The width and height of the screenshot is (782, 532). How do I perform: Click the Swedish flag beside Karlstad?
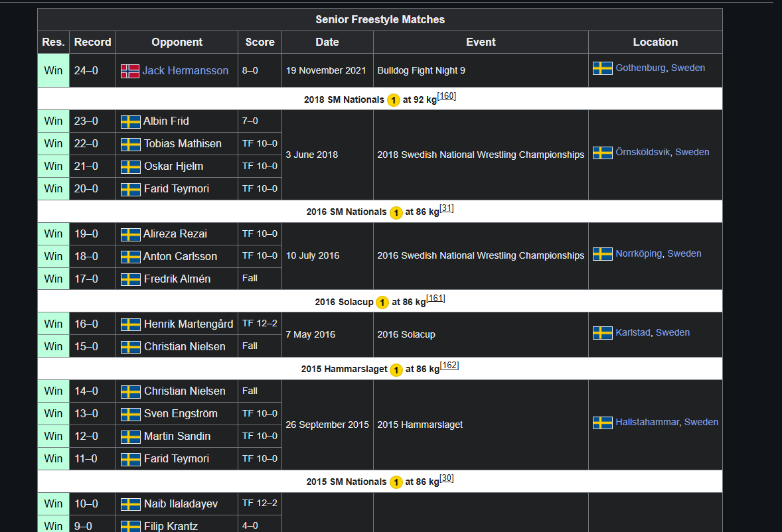pyautogui.click(x=603, y=333)
